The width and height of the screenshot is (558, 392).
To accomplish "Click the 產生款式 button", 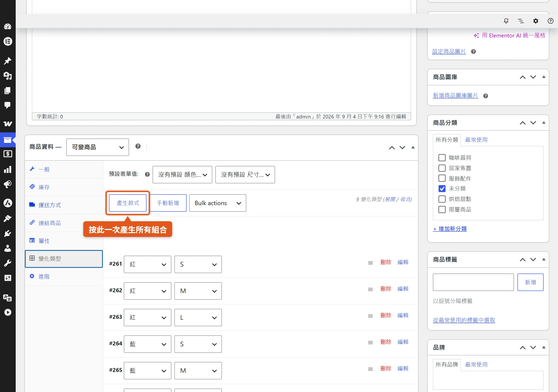I will tap(128, 203).
